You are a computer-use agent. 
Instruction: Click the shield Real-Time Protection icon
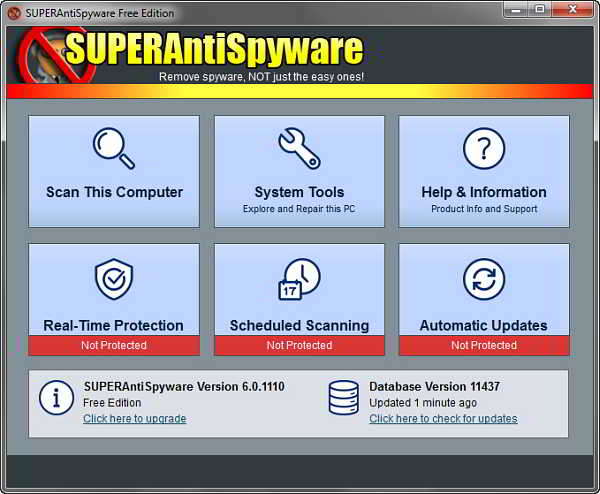[x=113, y=279]
